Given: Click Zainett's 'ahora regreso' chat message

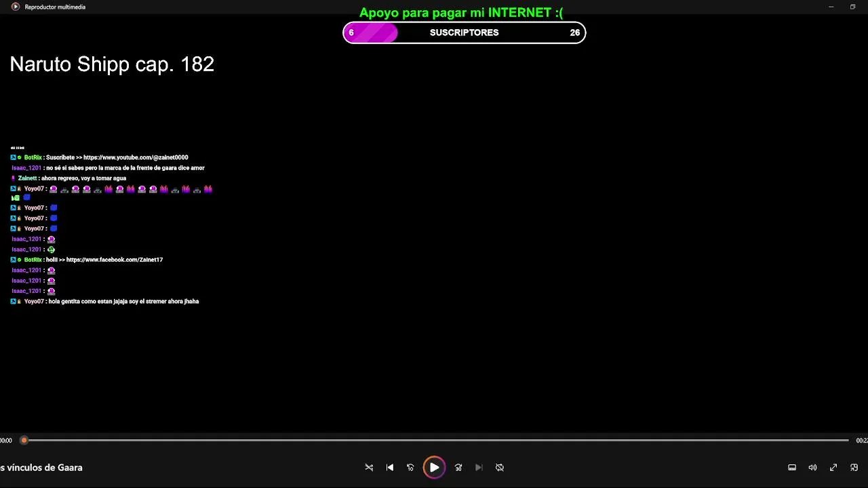Looking at the screenshot, I should pos(68,178).
